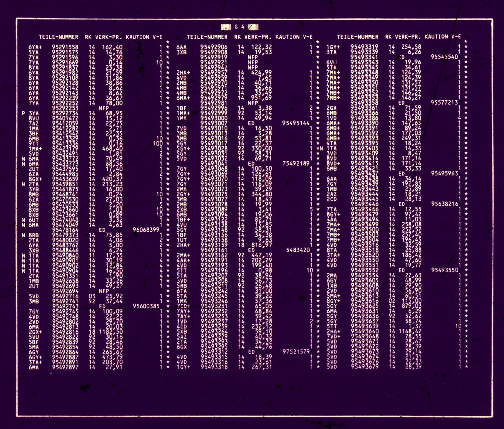Click the price 344,80
This screenshot has height=429, width=504.
(x=262, y=194)
